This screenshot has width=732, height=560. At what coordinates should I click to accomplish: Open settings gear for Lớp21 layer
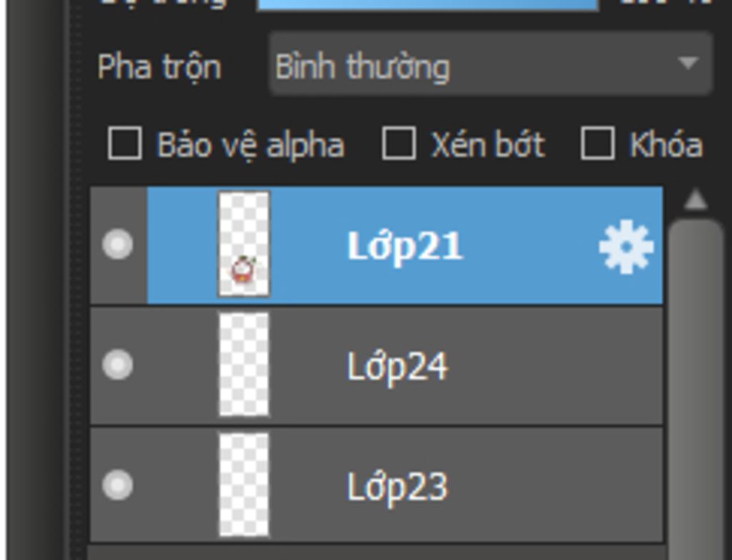(x=625, y=247)
